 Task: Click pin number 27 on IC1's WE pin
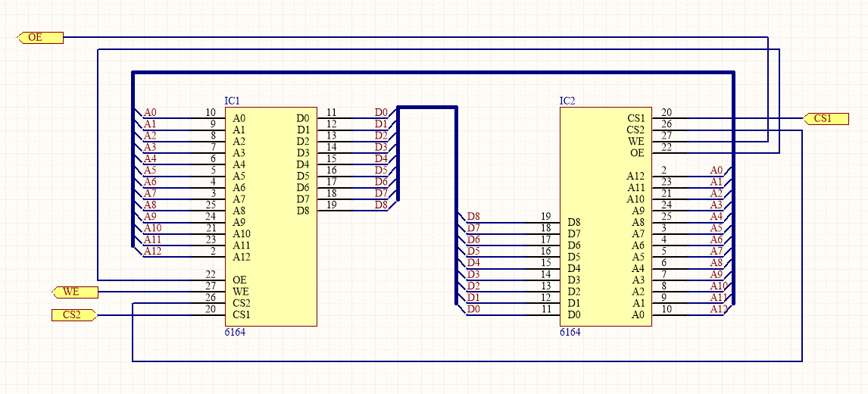click(x=211, y=286)
